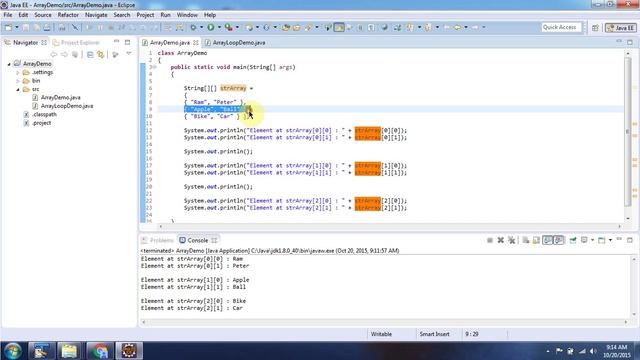Click the clock in the system tray
Image resolution: width=640 pixels, height=360 pixels.
click(617, 351)
